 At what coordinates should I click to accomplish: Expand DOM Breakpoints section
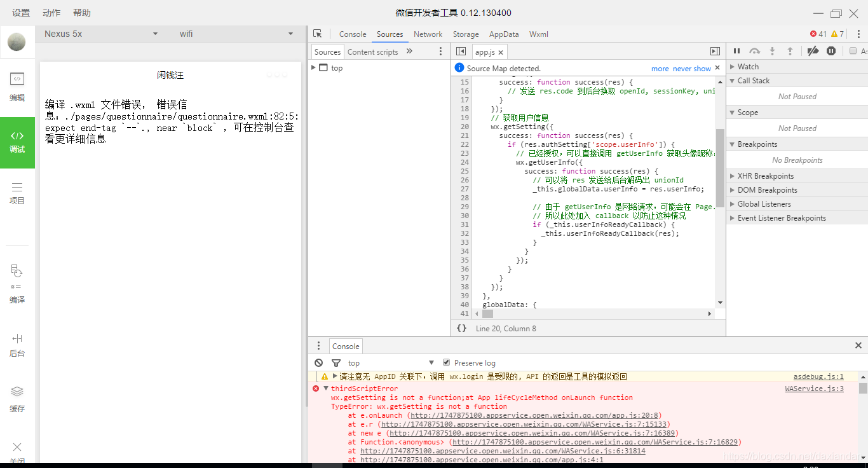797,189
